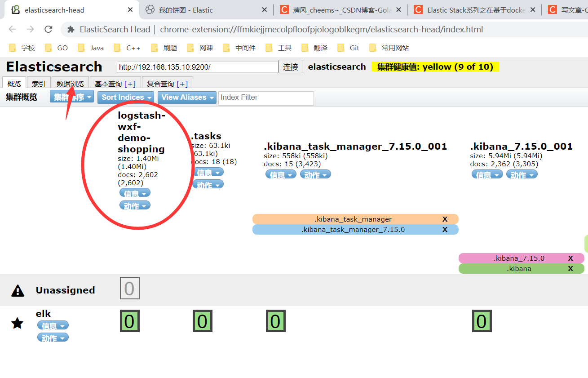588x378 pixels.
Task: Click the logstash-wxf-demo-shopping index title
Action: click(141, 132)
